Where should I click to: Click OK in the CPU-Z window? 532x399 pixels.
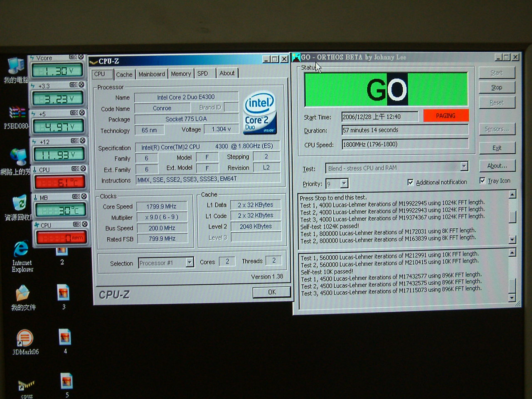click(272, 292)
